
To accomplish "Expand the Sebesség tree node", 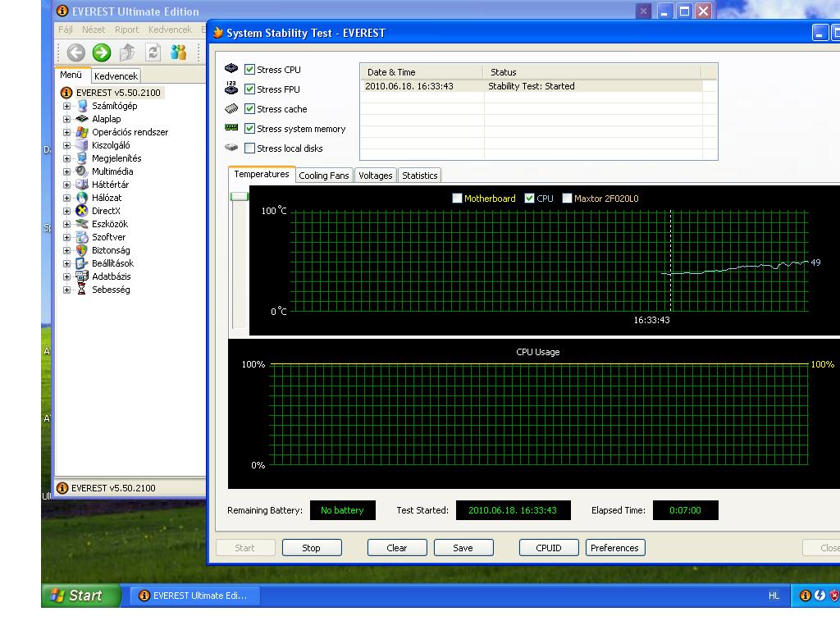I will (66, 290).
